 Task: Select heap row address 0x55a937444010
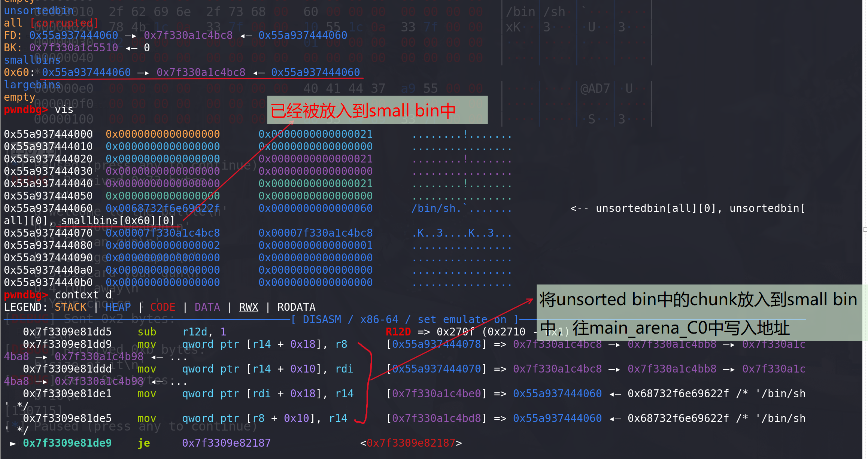48,146
